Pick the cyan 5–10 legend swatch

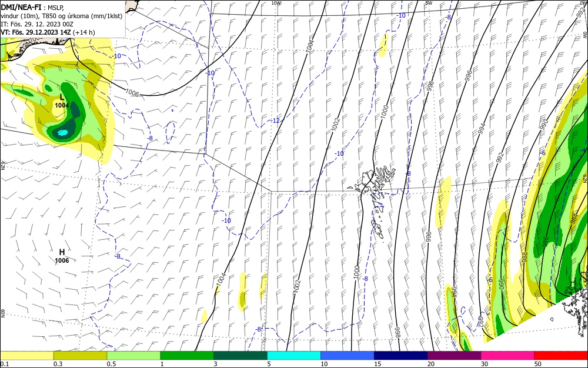pyautogui.click(x=294, y=356)
